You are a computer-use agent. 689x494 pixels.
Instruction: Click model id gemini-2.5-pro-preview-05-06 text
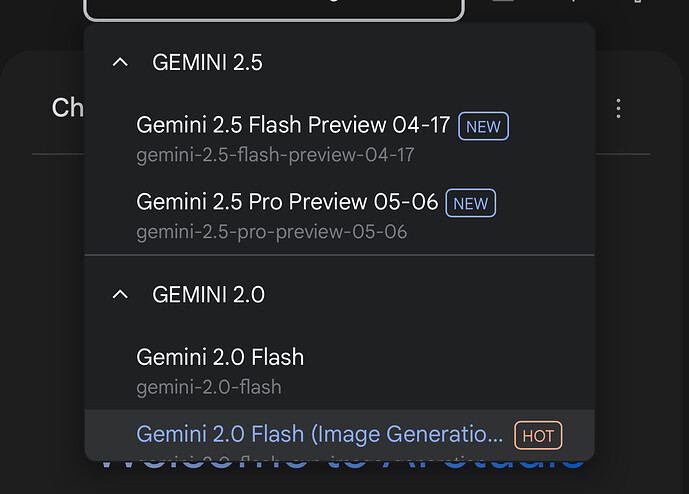272,232
